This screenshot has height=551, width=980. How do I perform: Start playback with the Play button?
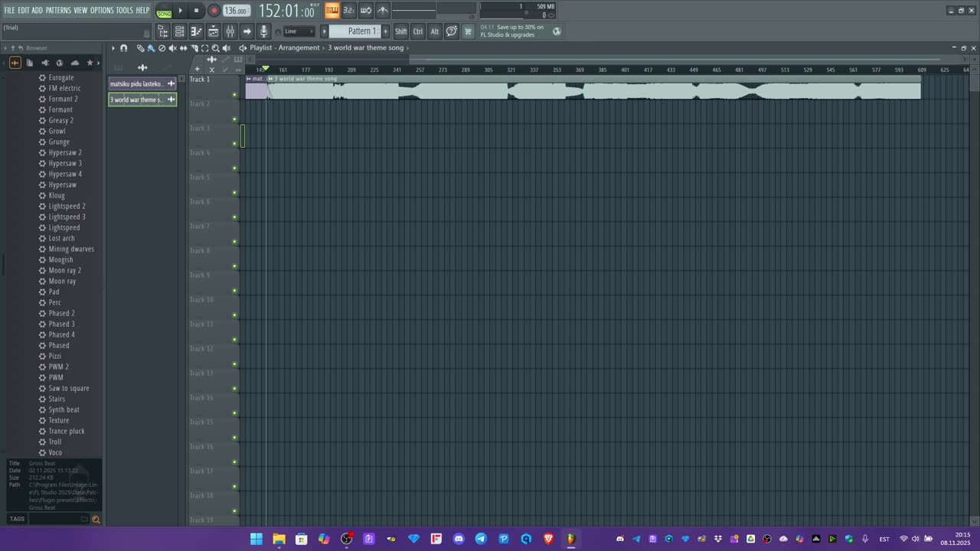181,11
